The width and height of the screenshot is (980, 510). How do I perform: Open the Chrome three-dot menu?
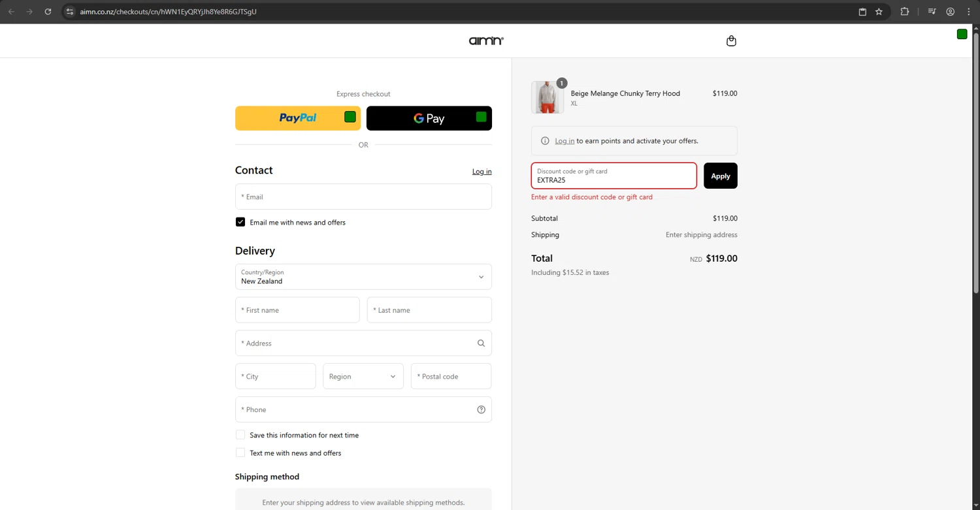(968, 12)
